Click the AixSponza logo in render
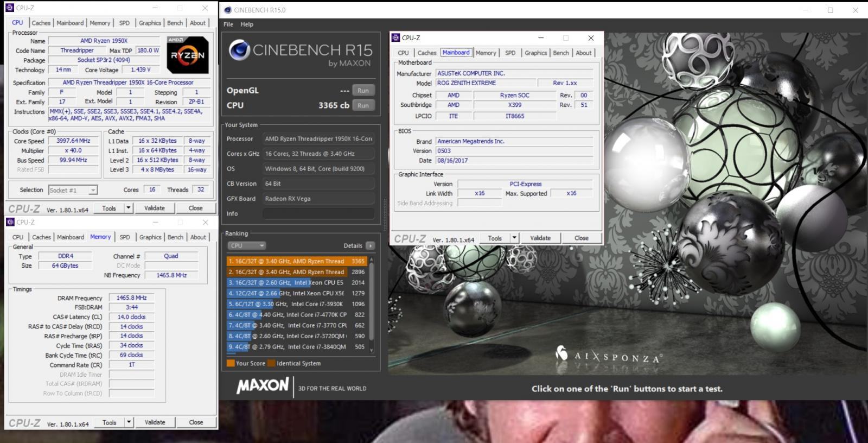The height and width of the screenshot is (443, 868). [x=608, y=356]
